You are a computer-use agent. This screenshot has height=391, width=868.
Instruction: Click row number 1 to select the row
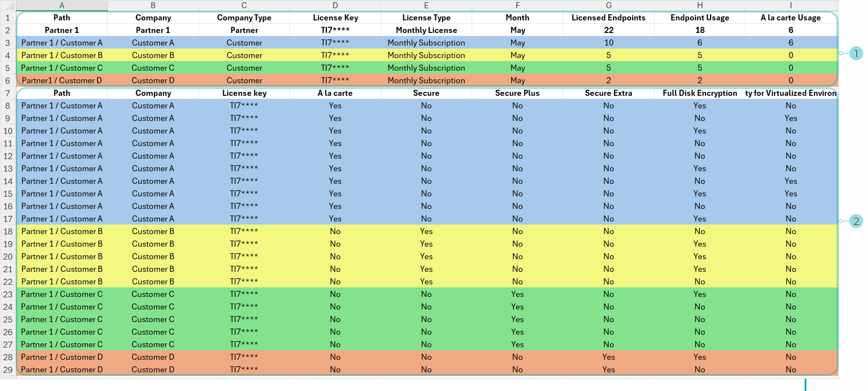(7, 18)
